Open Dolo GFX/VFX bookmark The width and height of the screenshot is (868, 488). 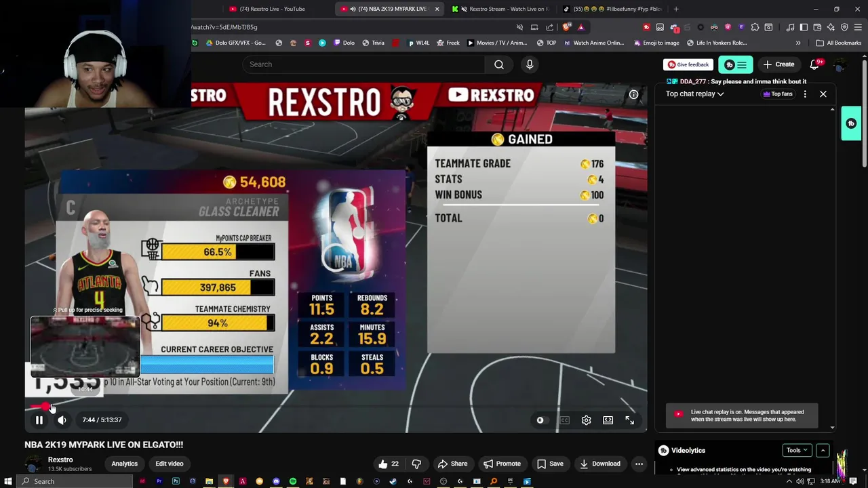tap(235, 43)
